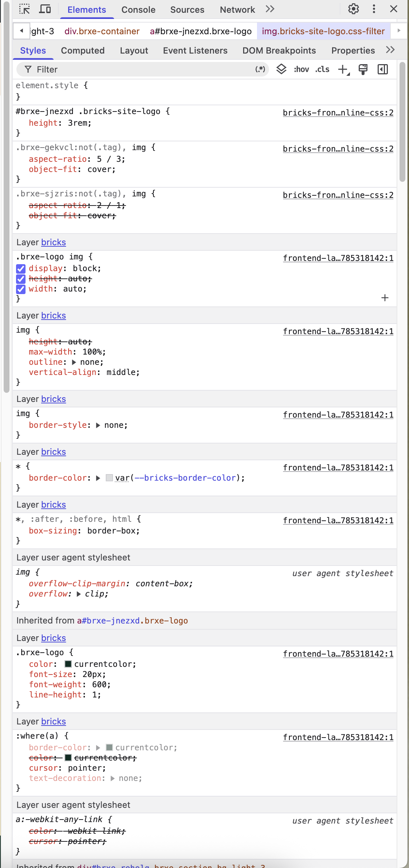Toggle the .cls element classes button
This screenshot has height=868, width=409.
tap(322, 69)
